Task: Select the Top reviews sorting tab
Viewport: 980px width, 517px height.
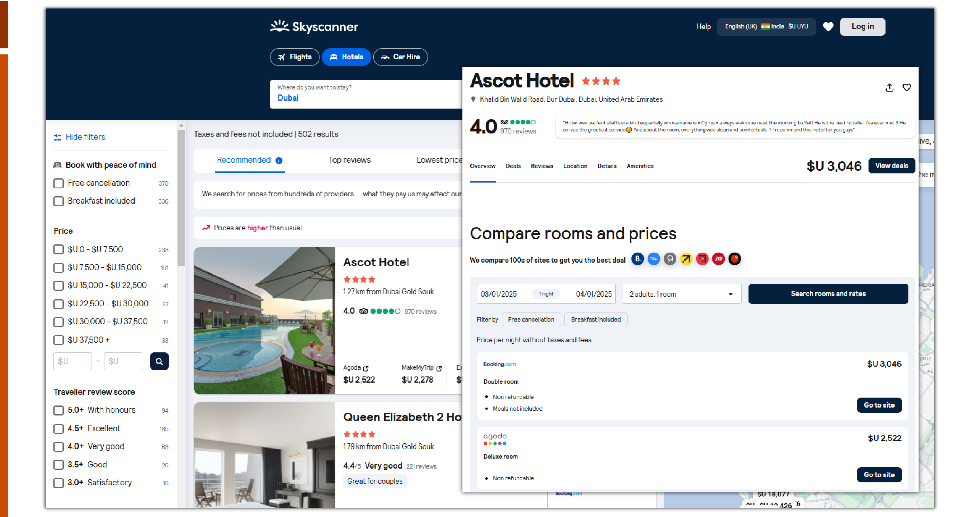Action: coord(349,160)
